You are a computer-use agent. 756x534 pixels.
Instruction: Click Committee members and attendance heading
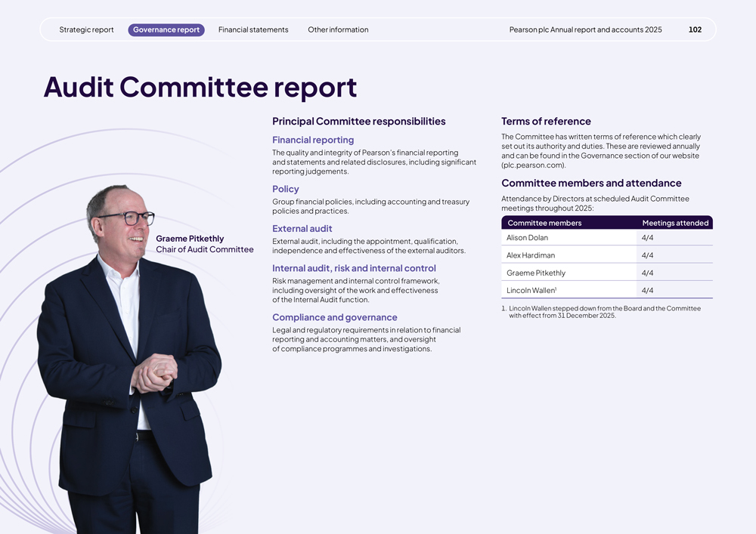591,183
